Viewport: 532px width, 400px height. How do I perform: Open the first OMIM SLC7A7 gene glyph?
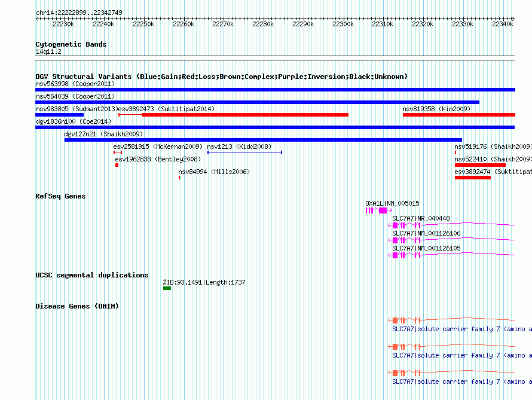tap(451, 320)
